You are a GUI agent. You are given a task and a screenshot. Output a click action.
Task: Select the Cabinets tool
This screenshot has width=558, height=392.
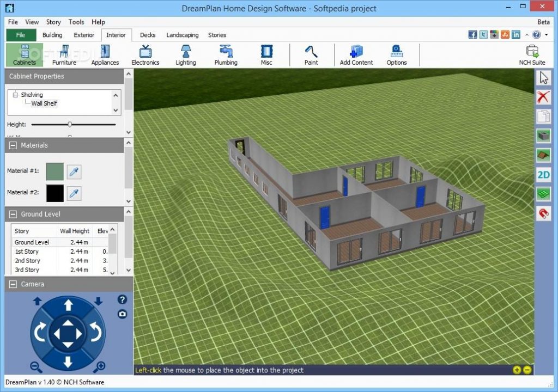[24, 54]
